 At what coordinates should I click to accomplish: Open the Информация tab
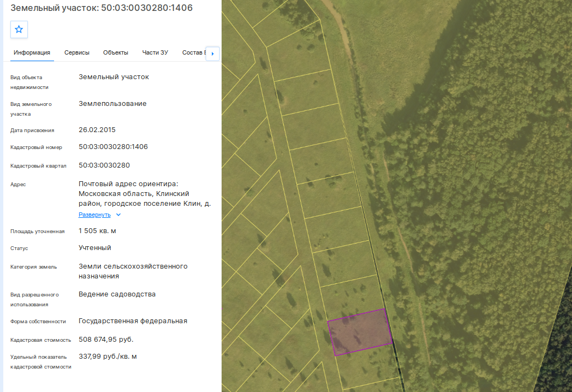32,52
